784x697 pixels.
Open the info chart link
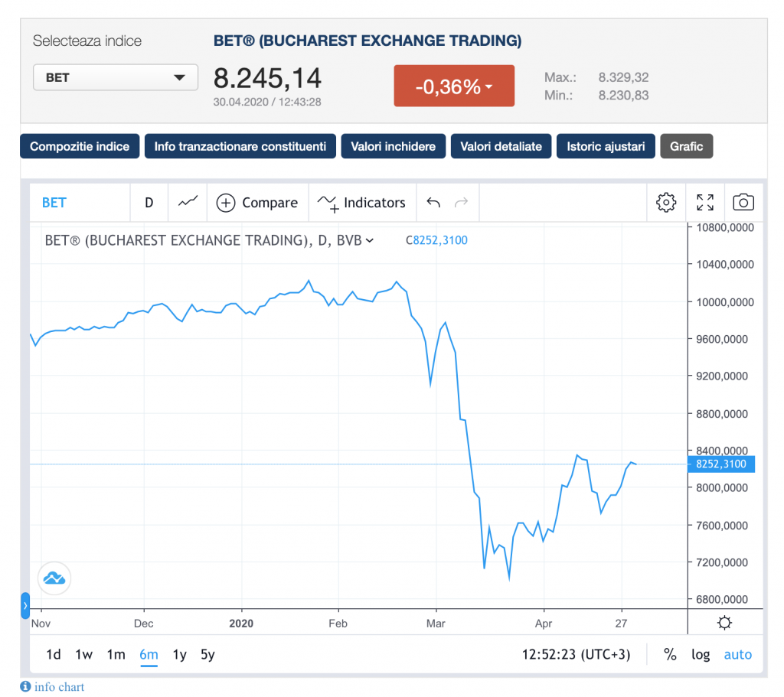pyautogui.click(x=59, y=687)
